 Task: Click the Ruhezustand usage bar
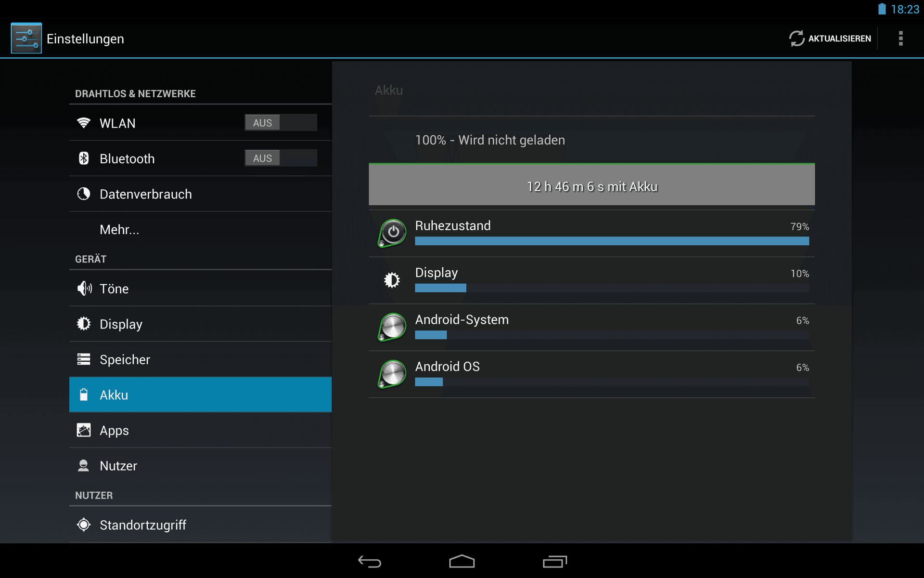[612, 241]
